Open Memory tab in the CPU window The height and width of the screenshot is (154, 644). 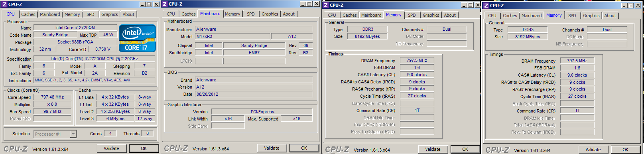coord(72,14)
